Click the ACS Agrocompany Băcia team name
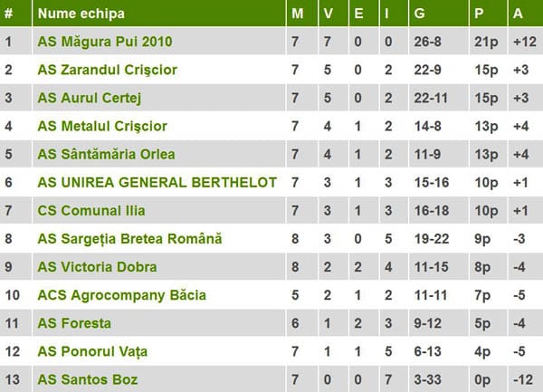This screenshot has height=392, width=543. pyautogui.click(x=122, y=295)
